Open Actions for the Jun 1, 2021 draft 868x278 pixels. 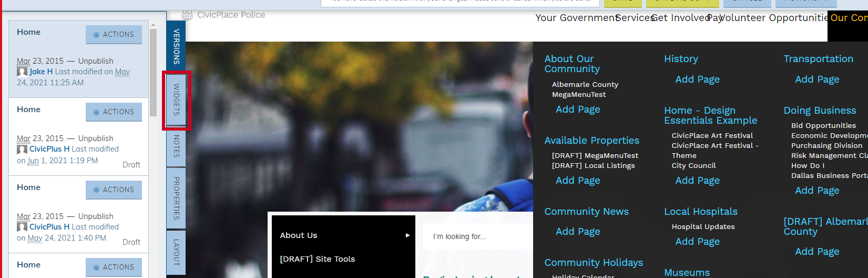[114, 112]
